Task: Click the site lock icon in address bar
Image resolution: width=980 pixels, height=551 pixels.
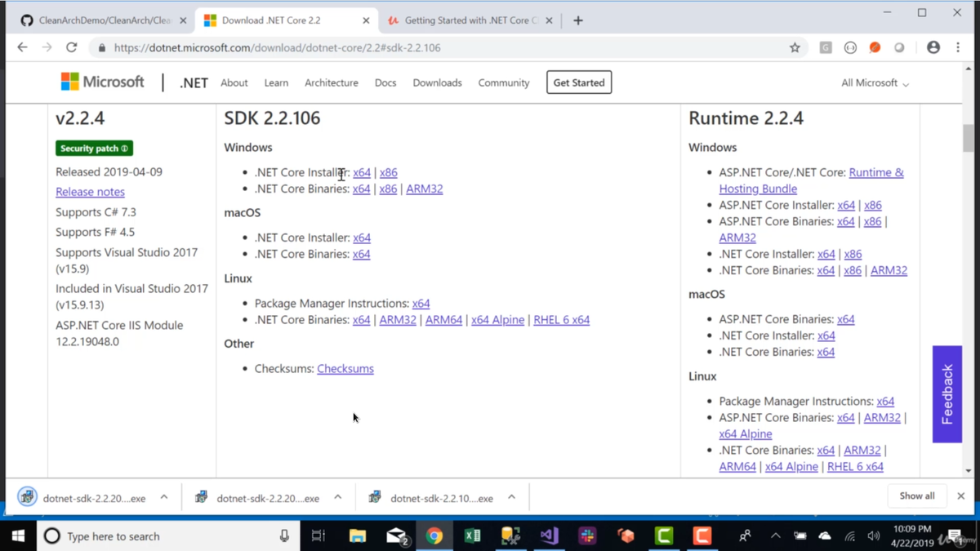Action: click(101, 48)
